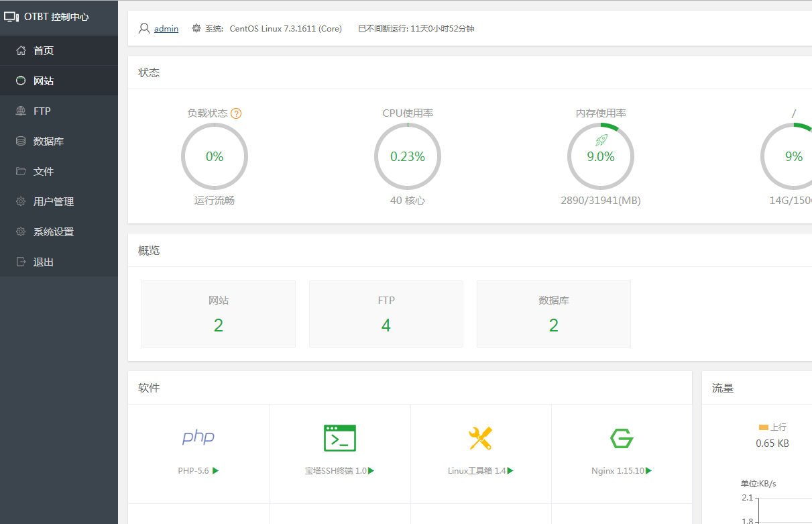Screen dimensions: 812x524
Task: Click the 概览 section heading
Action: click(149, 250)
